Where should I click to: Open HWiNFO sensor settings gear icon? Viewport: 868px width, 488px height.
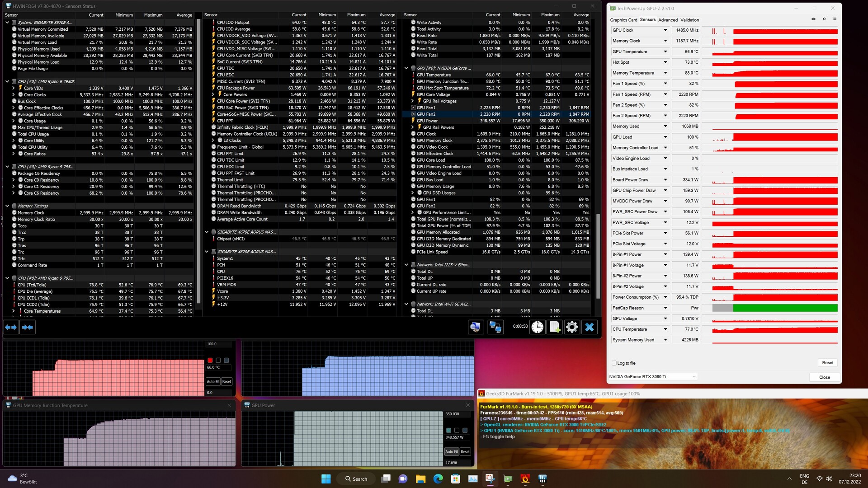(572, 327)
